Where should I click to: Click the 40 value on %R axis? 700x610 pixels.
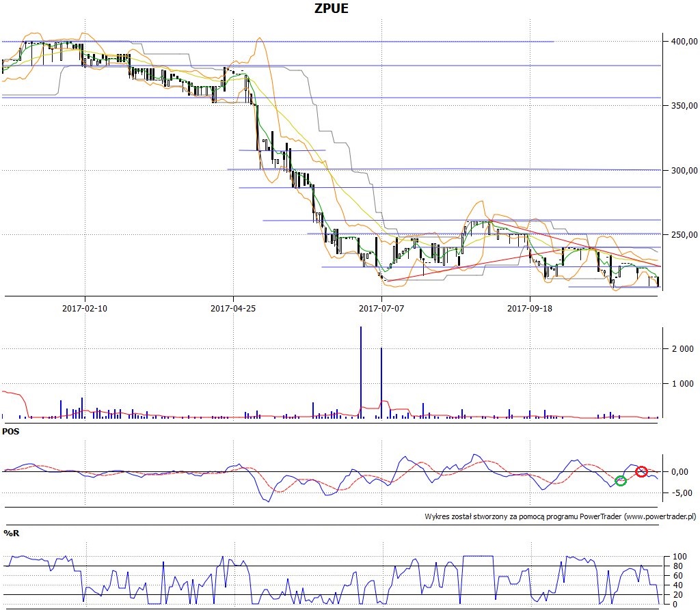pos(678,585)
